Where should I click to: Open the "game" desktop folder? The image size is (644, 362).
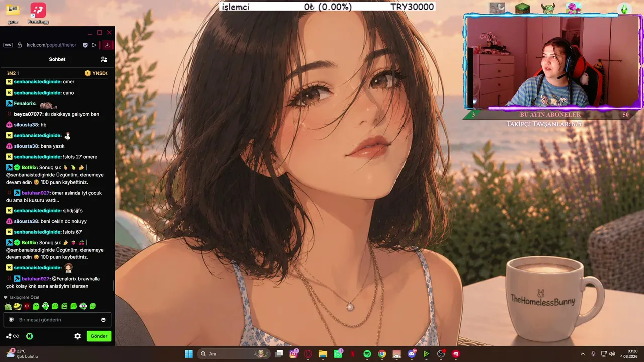(13, 13)
